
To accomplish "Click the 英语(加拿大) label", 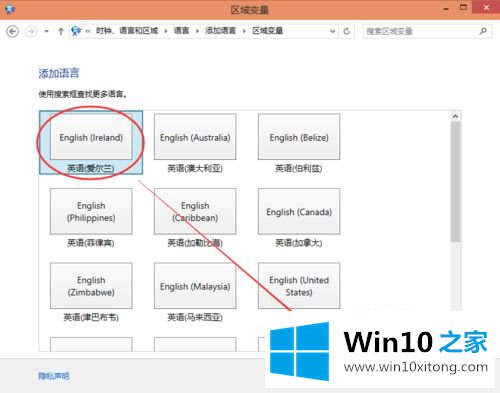I will point(299,243).
